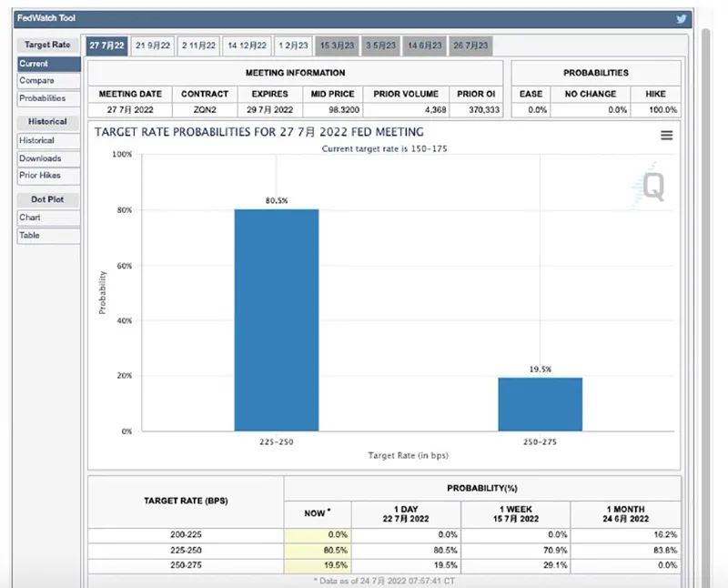Click the Current sidebar item

(49, 64)
